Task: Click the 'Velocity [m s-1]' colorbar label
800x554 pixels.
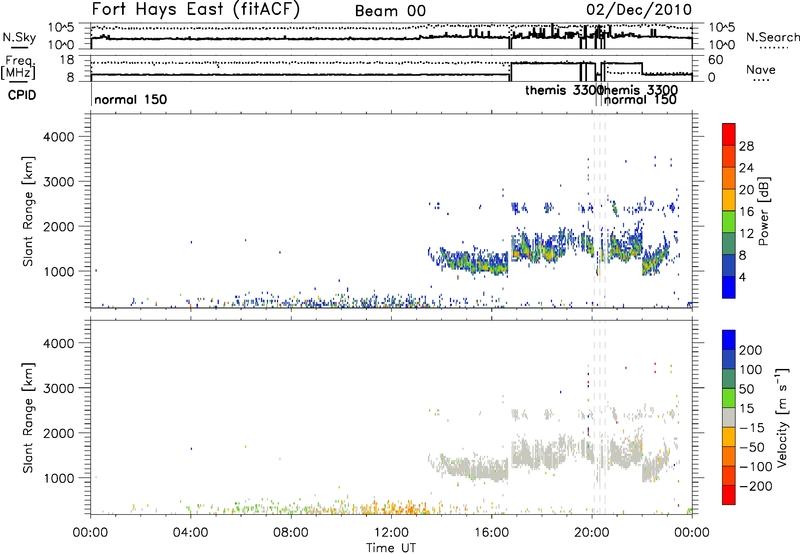Action: pyautogui.click(x=782, y=417)
